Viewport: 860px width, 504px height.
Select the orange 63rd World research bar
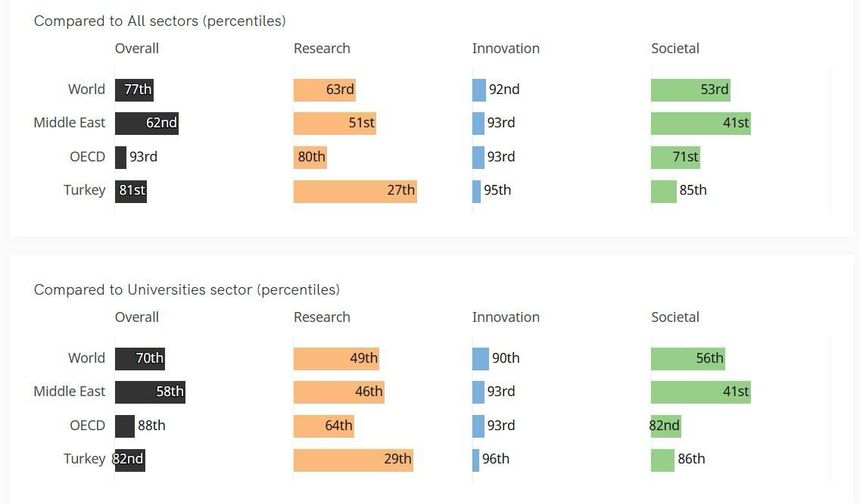click(325, 90)
